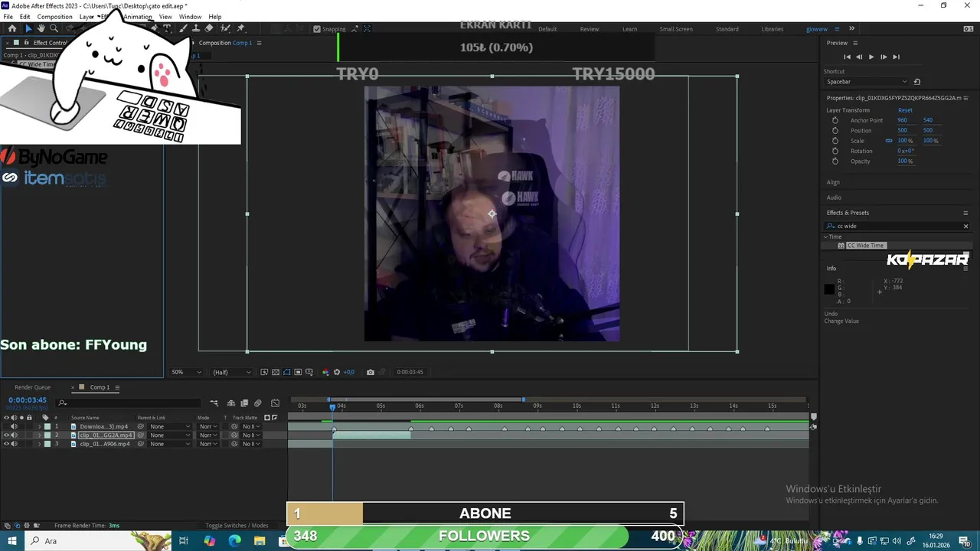This screenshot has width=980, height=551.
Task: Select the Hand tool
Action: [41, 28]
